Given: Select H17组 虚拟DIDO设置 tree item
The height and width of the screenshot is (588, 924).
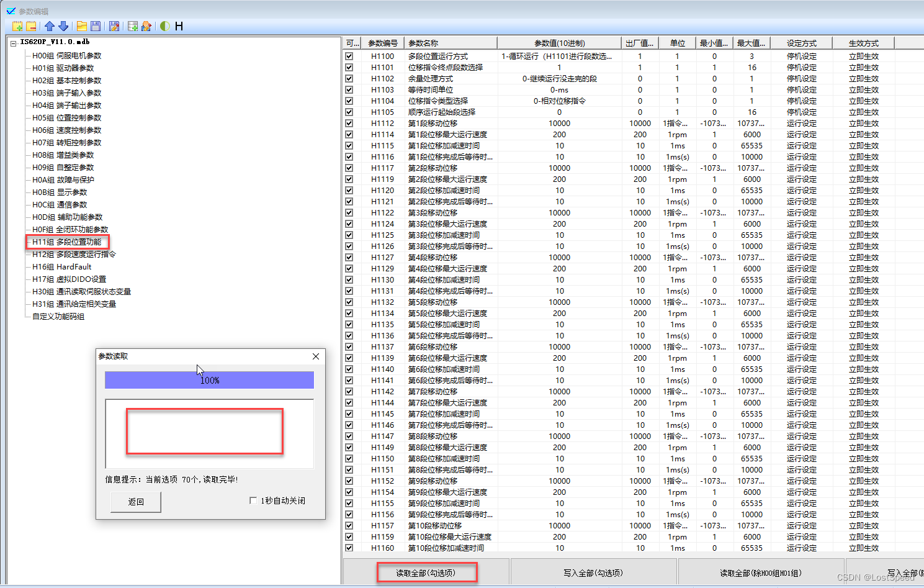Looking at the screenshot, I should tap(70, 279).
